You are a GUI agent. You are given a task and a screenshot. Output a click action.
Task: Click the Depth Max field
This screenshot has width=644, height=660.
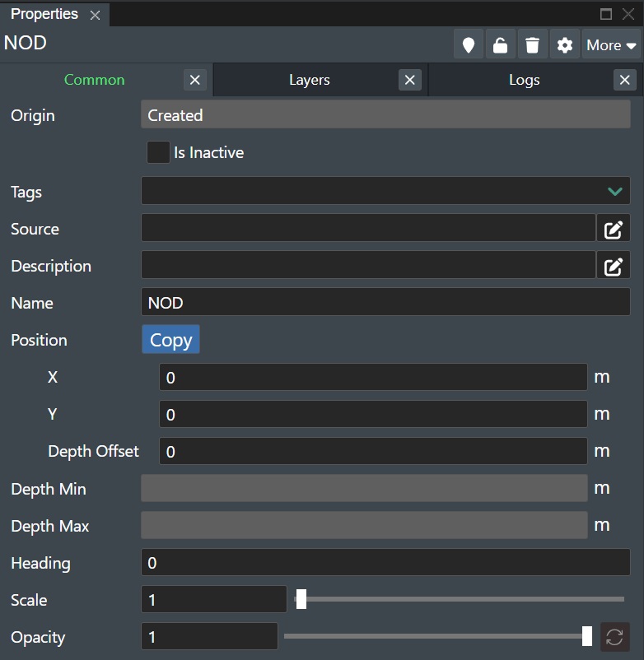coord(364,525)
